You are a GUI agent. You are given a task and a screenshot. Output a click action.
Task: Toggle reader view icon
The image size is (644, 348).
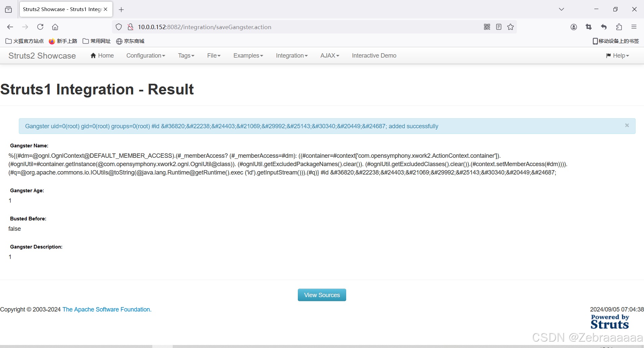point(499,27)
